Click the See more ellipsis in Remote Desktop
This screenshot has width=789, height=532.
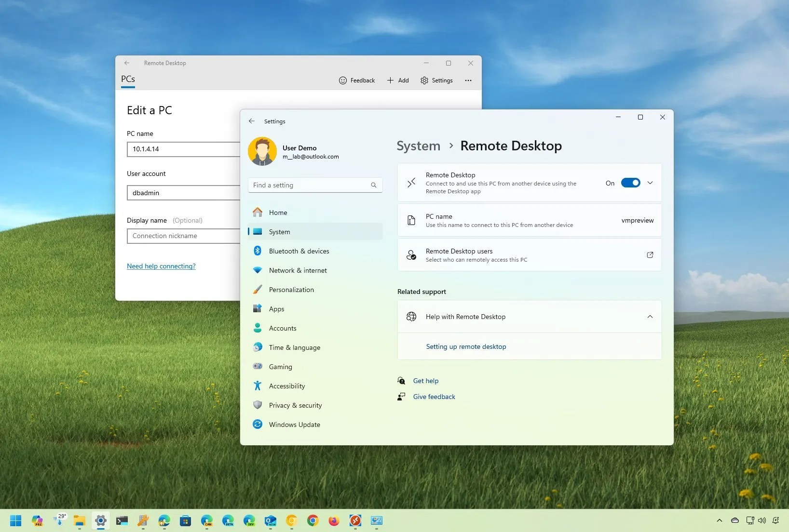point(468,80)
